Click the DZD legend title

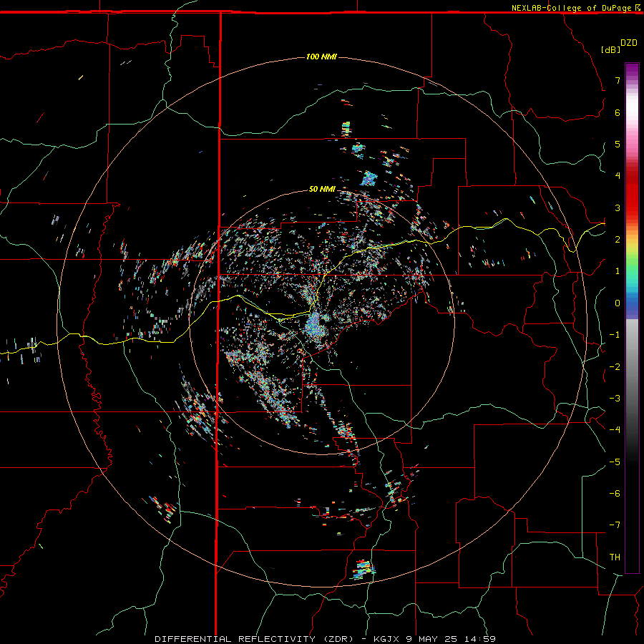629,43
